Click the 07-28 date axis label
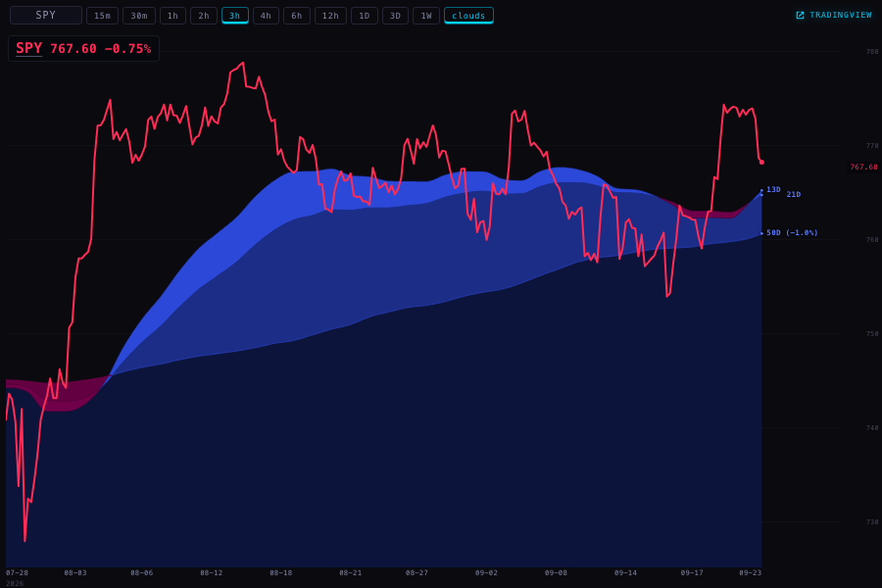 point(17,572)
